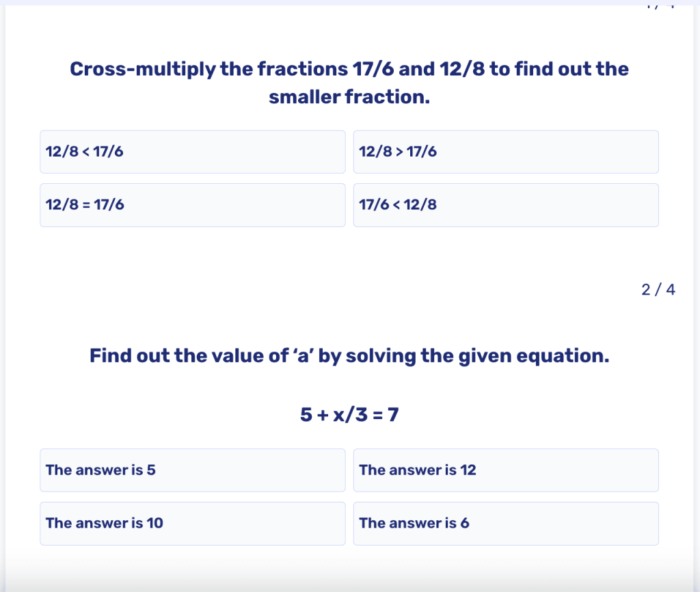Click the equation 5 + x/3 = 7
The height and width of the screenshot is (592, 700).
click(349, 414)
